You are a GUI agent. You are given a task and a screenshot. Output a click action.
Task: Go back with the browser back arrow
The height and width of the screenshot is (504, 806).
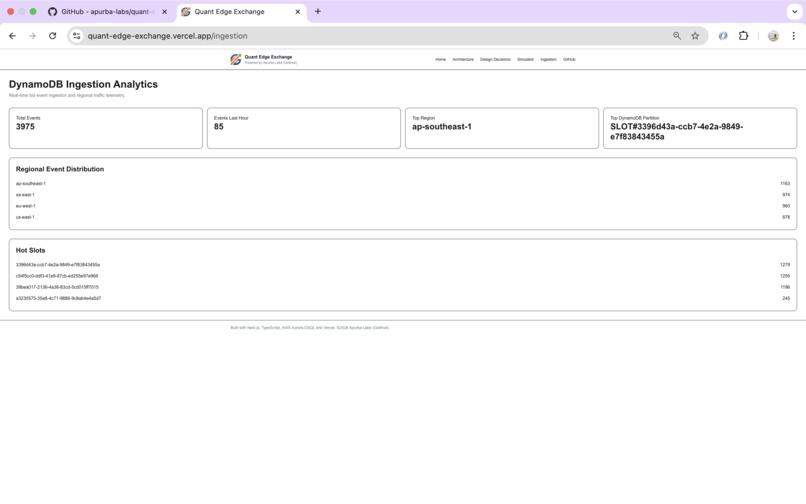click(12, 36)
